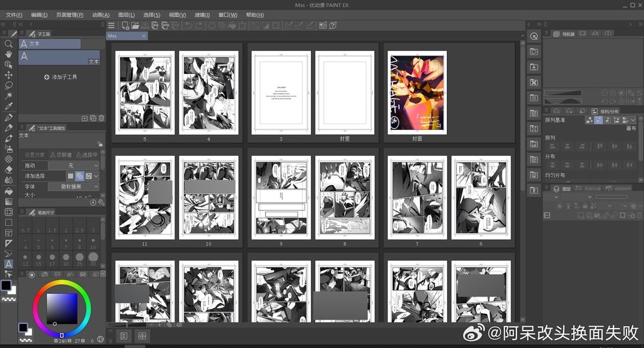Expand the 添加选择 options arrow

(x=96, y=176)
